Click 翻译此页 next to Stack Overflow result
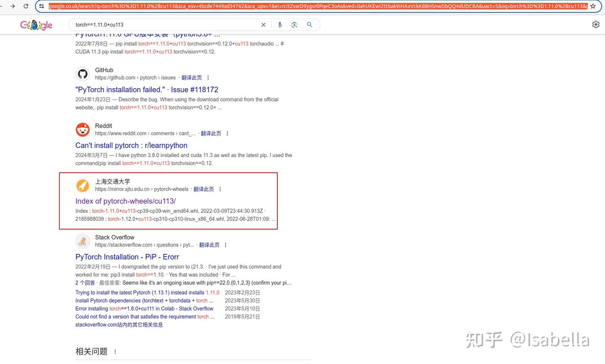 (x=209, y=245)
